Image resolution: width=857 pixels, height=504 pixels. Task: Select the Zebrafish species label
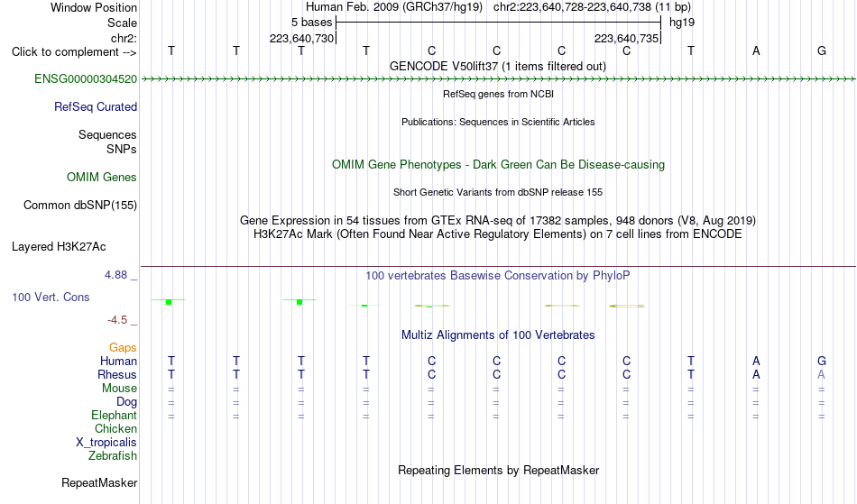(113, 456)
